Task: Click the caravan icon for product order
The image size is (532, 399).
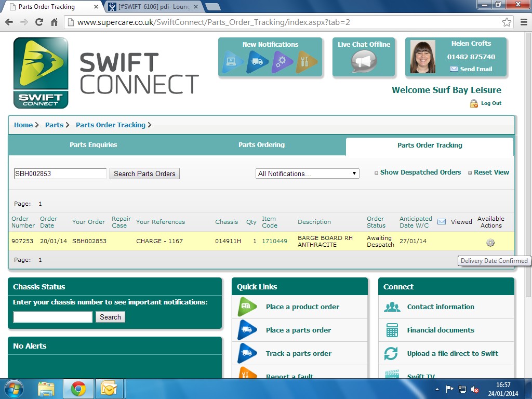Action: (247, 307)
